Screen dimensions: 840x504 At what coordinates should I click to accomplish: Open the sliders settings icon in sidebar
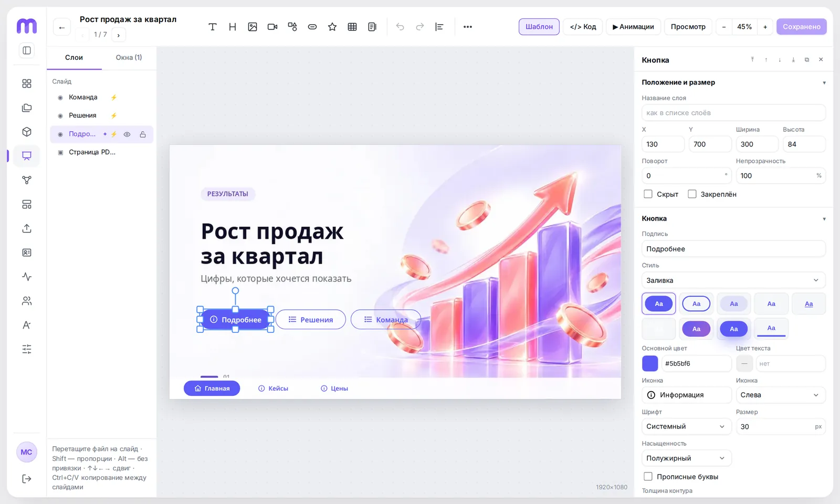click(x=27, y=349)
